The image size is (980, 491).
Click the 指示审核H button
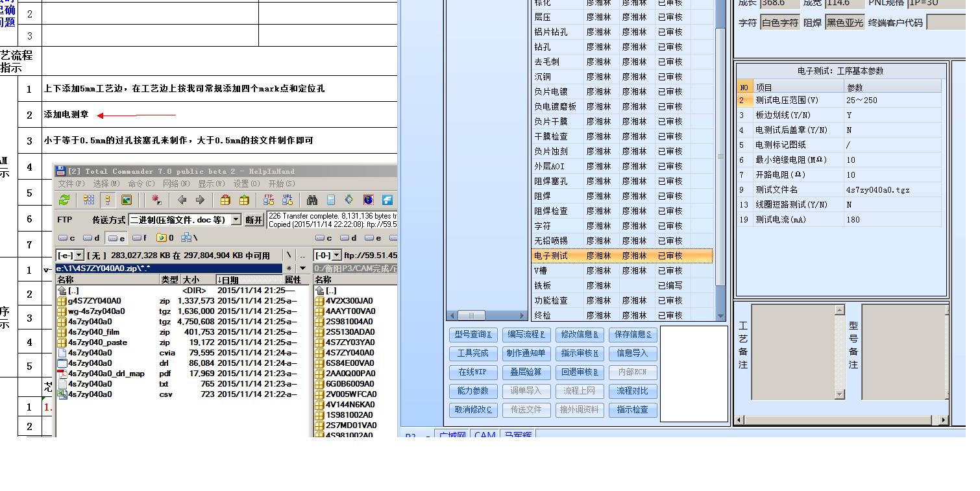[580, 353]
